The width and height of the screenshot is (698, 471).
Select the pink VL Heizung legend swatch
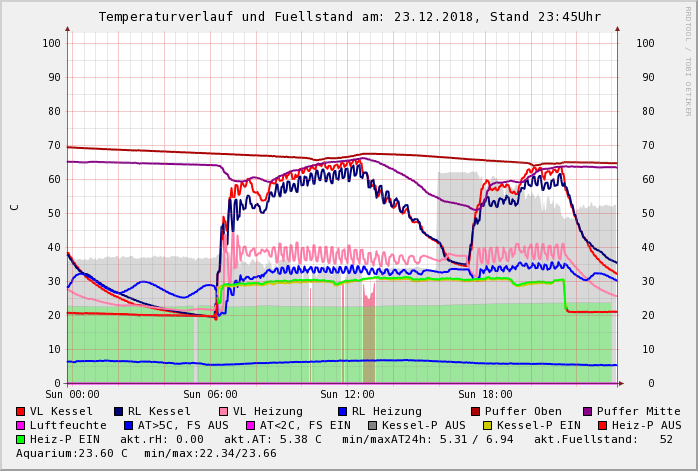(x=224, y=411)
